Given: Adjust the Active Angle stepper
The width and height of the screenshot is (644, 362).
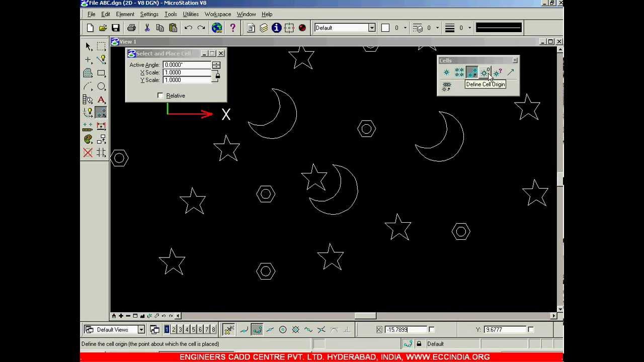Looking at the screenshot, I should tap(216, 65).
